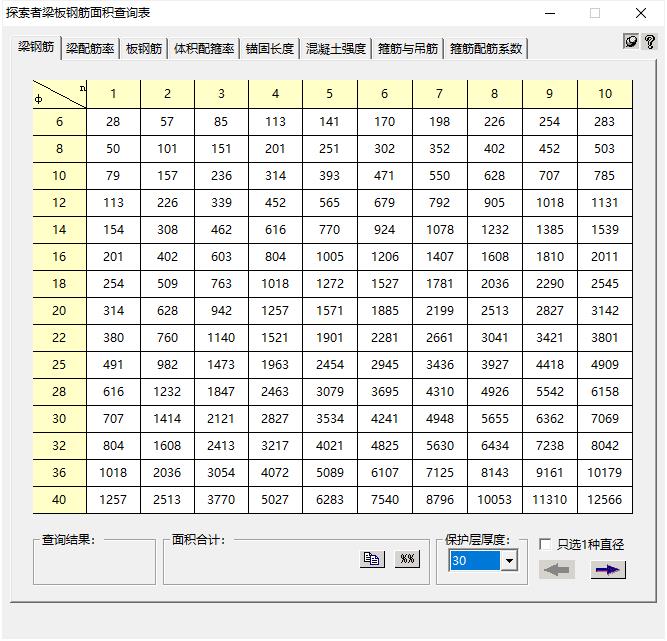Image resolution: width=667 pixels, height=641 pixels.
Task: Select cell 603 in diameter 16 row
Action: pyautogui.click(x=221, y=257)
